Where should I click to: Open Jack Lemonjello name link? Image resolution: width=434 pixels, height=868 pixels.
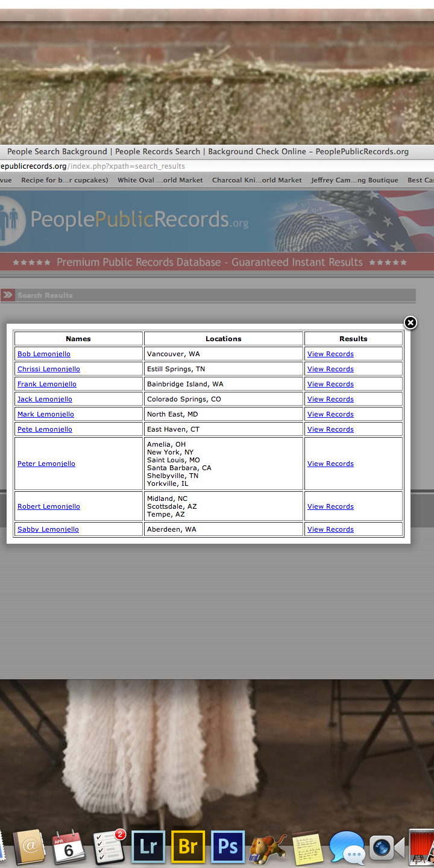click(45, 399)
